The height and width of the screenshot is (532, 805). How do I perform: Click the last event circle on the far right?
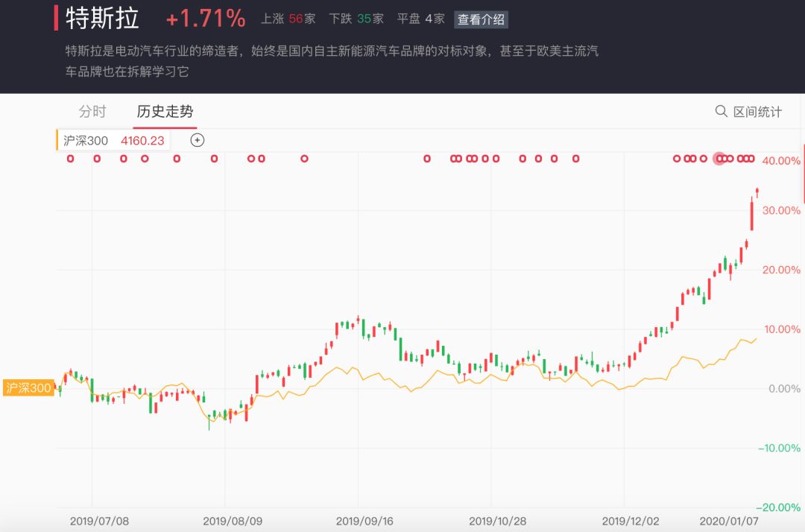751,158
